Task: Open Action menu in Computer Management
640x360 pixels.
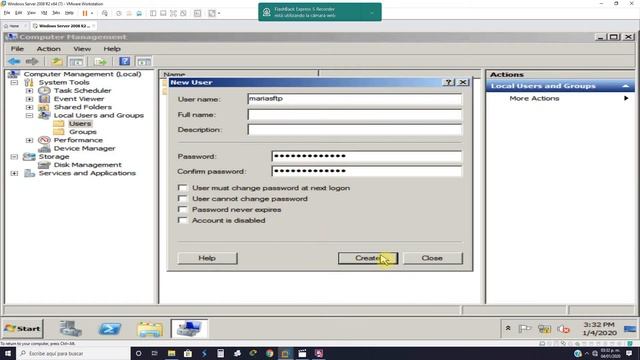Action: [49, 49]
